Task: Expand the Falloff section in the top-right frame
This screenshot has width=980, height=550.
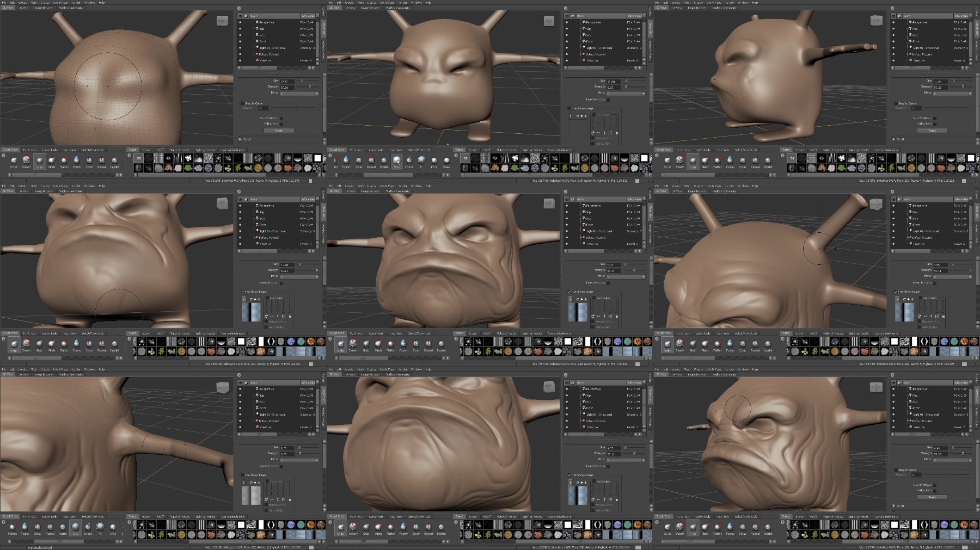Action: [893, 139]
